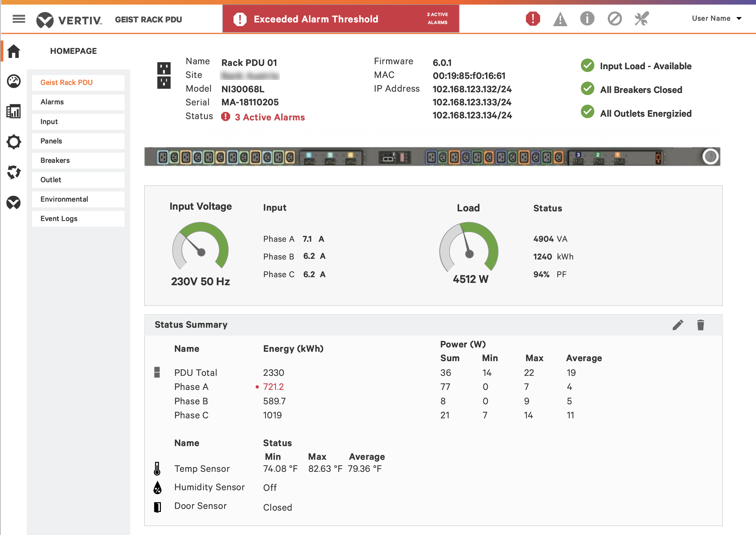Click the PDU Total energy value 2330
The width and height of the screenshot is (756, 535).
pos(274,372)
